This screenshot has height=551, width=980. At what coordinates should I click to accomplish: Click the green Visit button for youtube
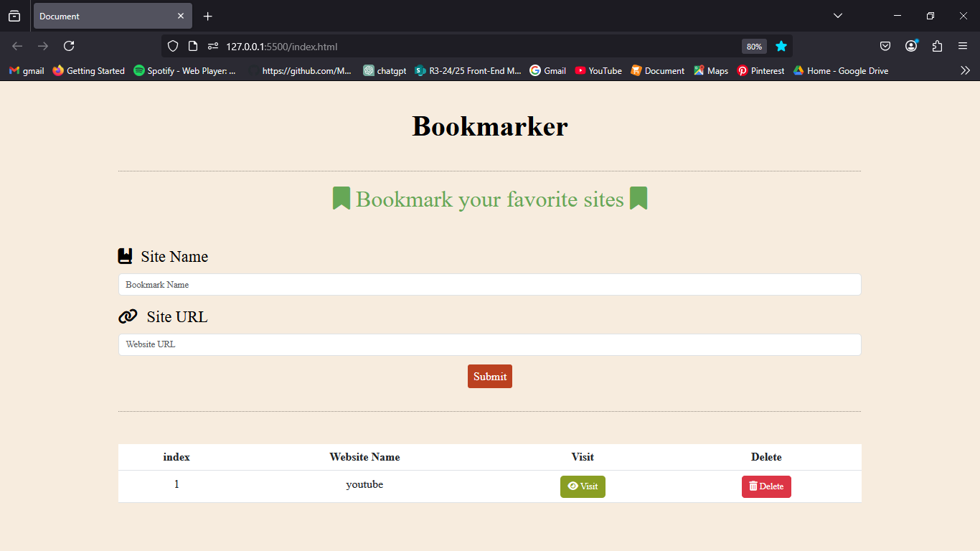coord(583,486)
